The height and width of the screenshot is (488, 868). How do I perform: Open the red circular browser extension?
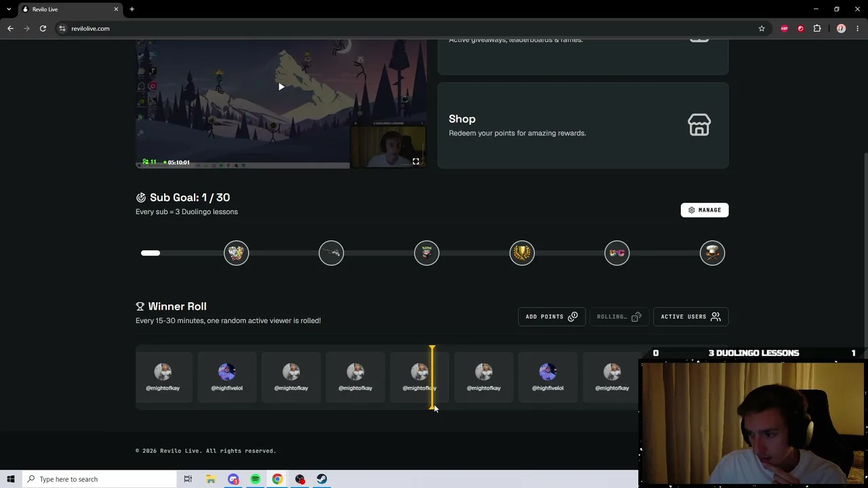[801, 28]
